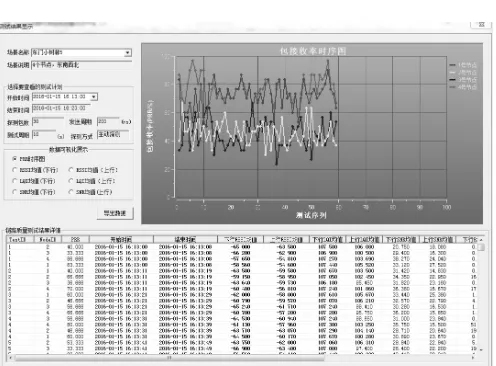Select the LQI均值(上行) radio button
The width and height of the screenshot is (496, 366).
[x=71, y=181]
